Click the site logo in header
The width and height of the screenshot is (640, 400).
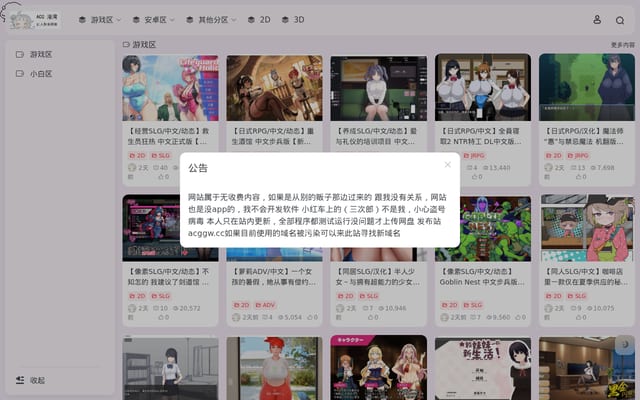point(33,20)
